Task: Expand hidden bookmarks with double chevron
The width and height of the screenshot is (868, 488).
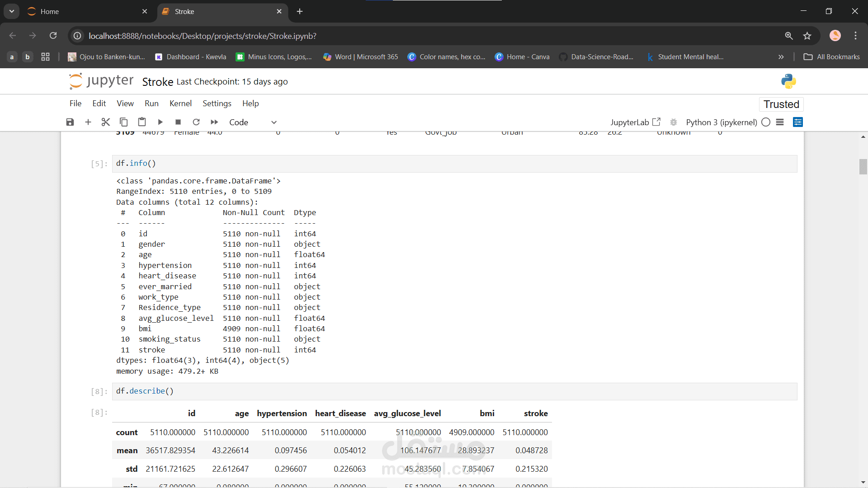Action: tap(781, 57)
